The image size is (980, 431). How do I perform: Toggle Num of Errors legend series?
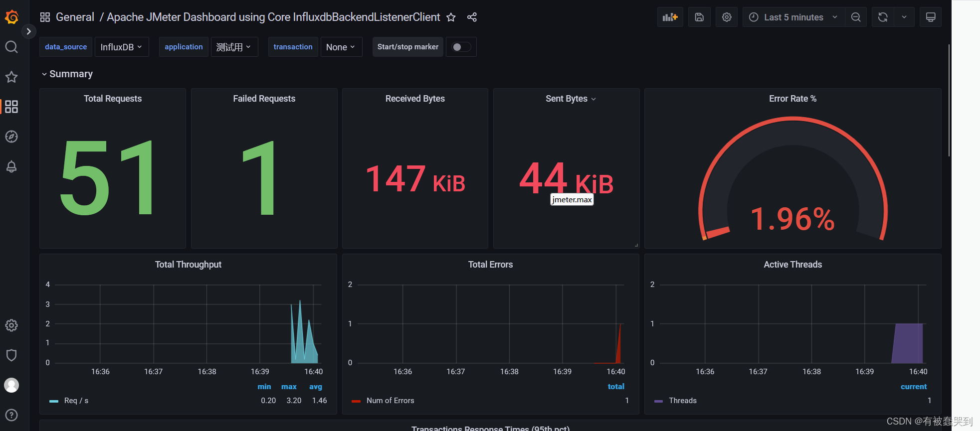coord(390,401)
